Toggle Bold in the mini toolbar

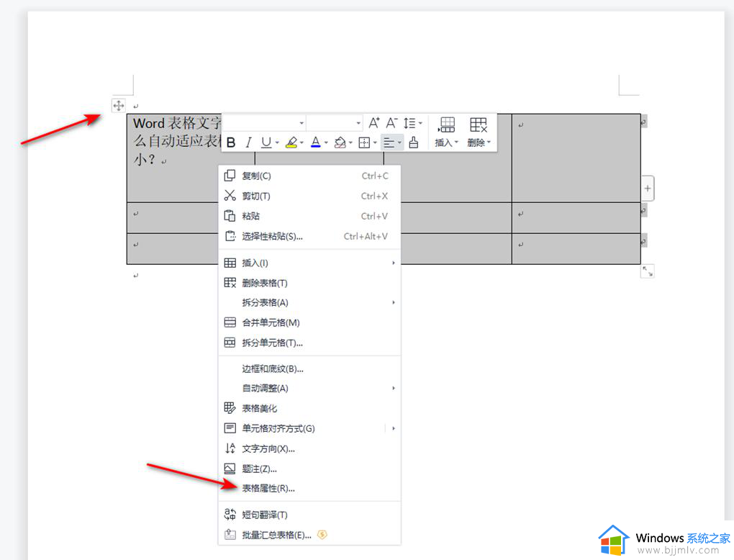click(231, 143)
